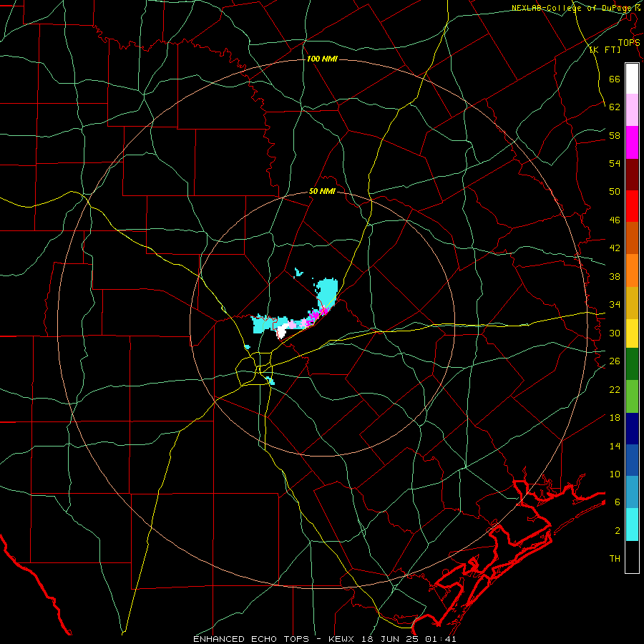This screenshot has height=644, width=644.
Task: Select the light green 22 kft legend color
Action: (632, 396)
